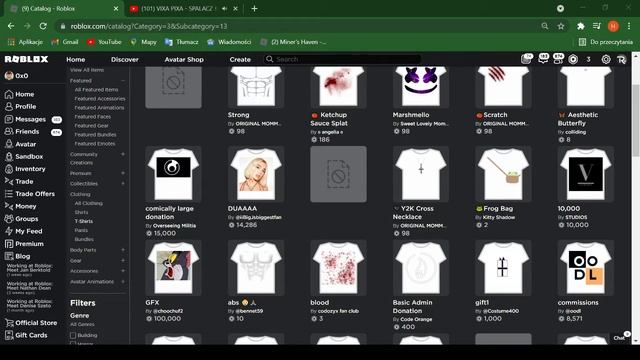Collapse the Featured category
The width and height of the screenshot is (640, 360).
coord(123,81)
